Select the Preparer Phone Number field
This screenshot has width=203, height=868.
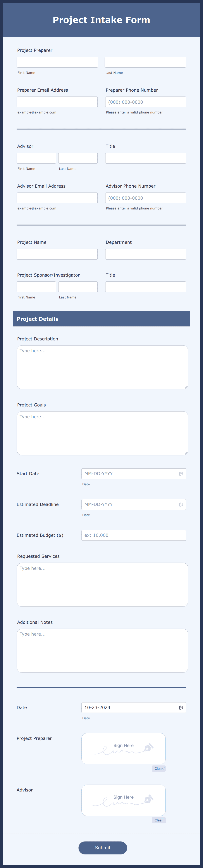pyautogui.click(x=146, y=102)
